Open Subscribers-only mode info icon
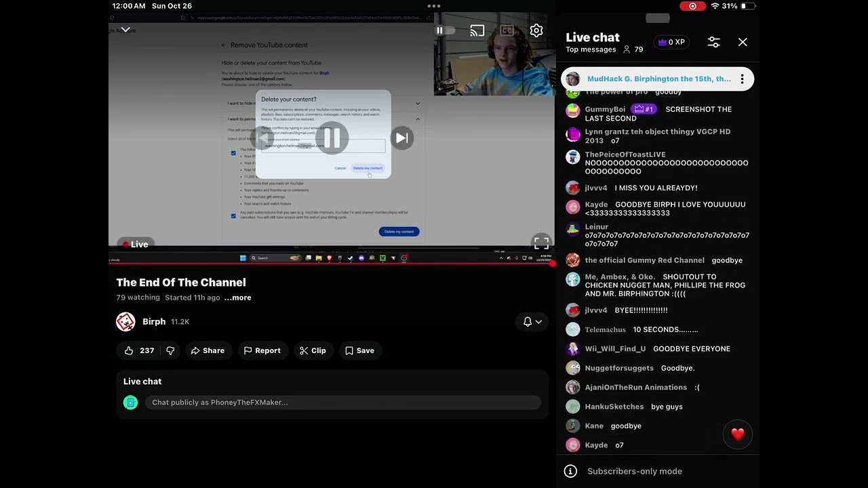Viewport: 868px width, 488px height. coord(571,471)
